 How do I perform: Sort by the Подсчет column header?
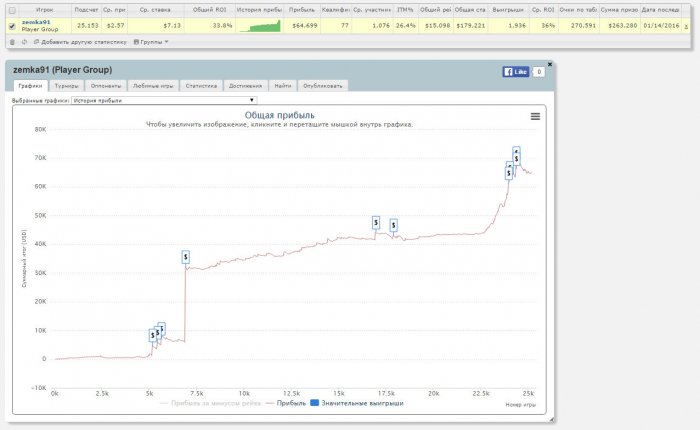click(86, 10)
